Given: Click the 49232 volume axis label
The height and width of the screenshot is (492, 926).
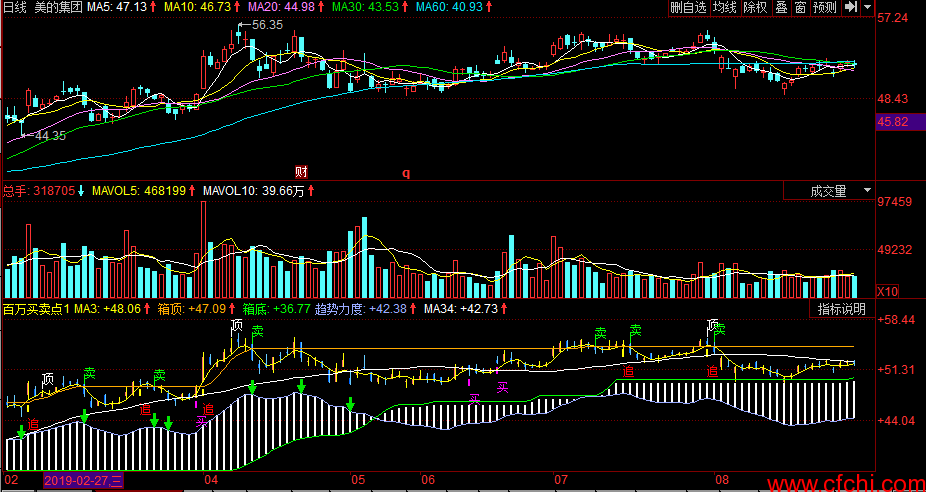Looking at the screenshot, I should tap(895, 250).
